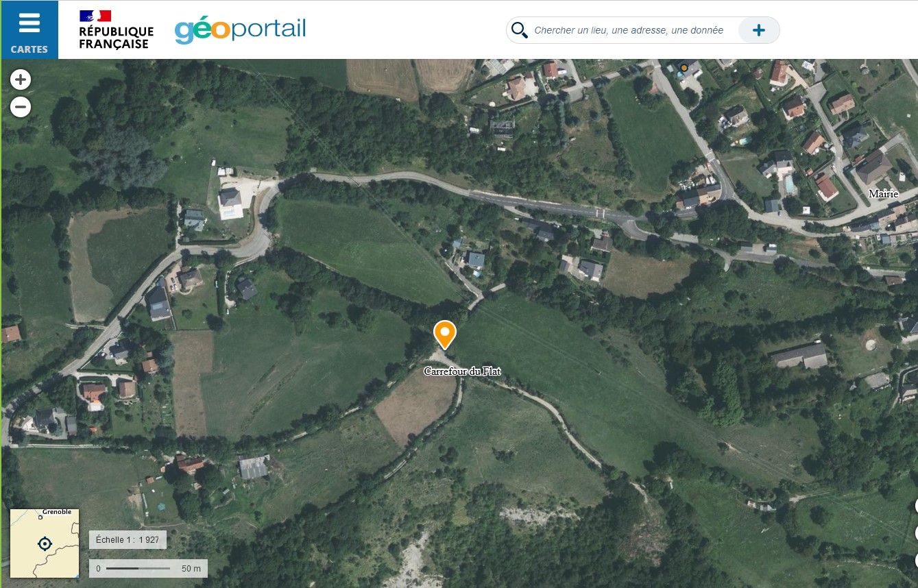Click the white crosswalk stripes on main road

click(601, 214)
